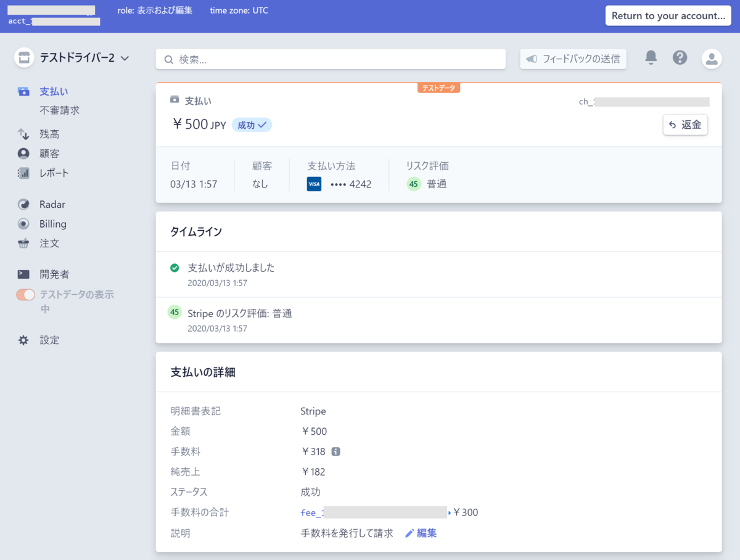Click the 残高 balance arrows icon
This screenshot has width=740, height=560.
point(23,134)
